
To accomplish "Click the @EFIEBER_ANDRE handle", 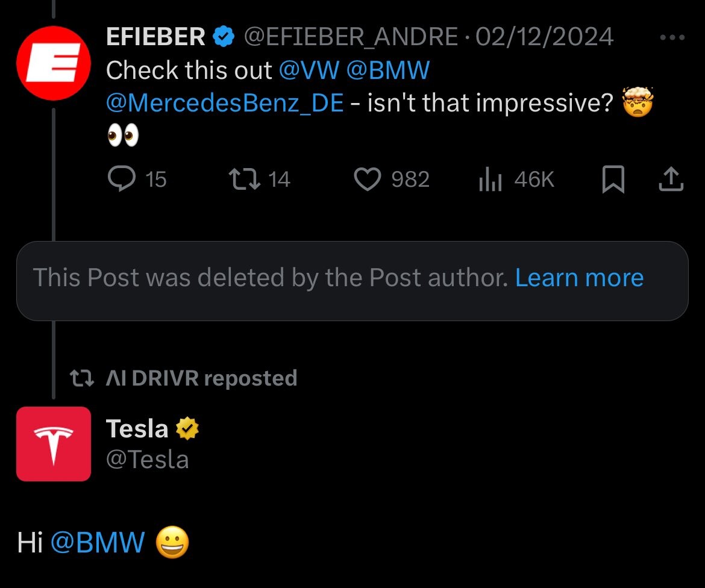I will tap(351, 38).
